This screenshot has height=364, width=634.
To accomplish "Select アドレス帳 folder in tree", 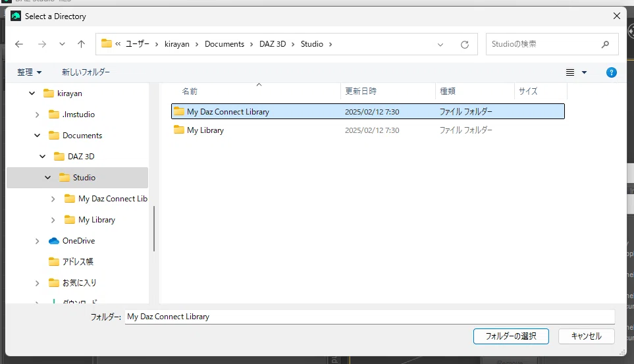I will (78, 262).
